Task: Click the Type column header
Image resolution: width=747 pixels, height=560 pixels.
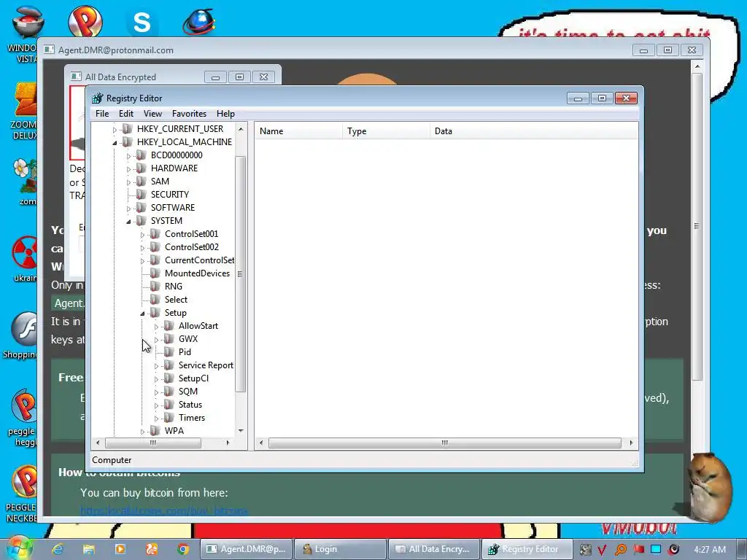Action: (x=385, y=131)
